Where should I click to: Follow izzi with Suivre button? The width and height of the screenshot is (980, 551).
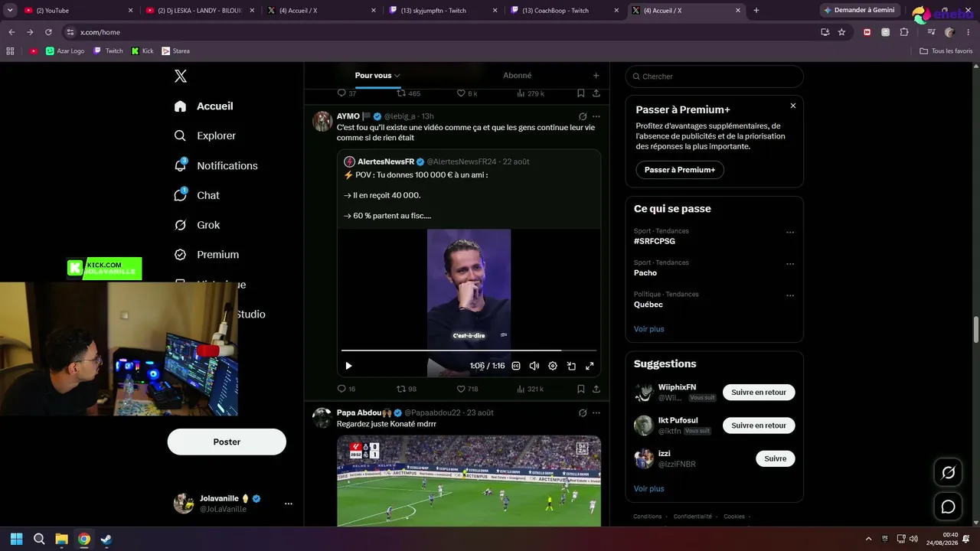tap(776, 459)
